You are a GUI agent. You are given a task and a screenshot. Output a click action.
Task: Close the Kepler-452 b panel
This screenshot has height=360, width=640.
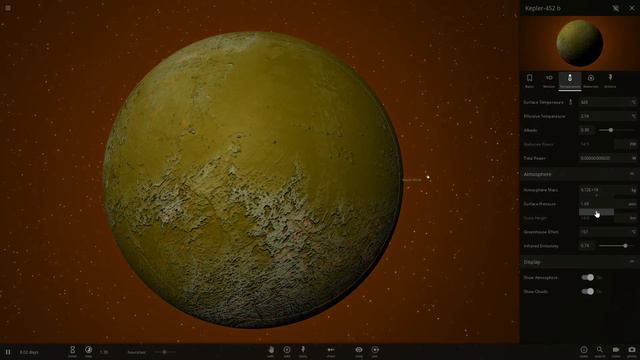click(632, 8)
